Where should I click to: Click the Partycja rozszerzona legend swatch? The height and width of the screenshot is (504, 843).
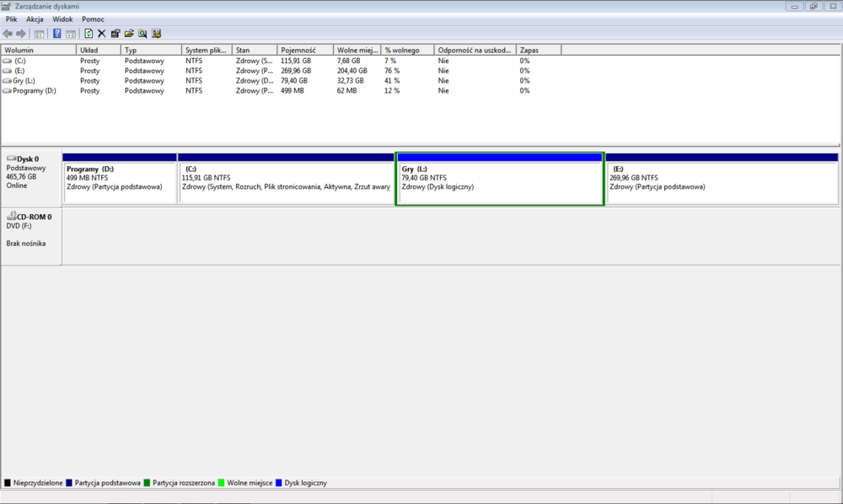147,482
